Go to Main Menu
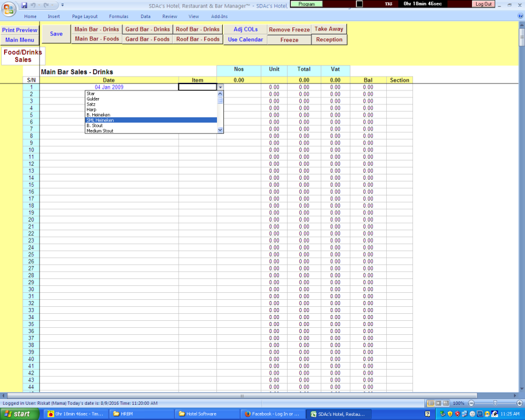 [19, 40]
